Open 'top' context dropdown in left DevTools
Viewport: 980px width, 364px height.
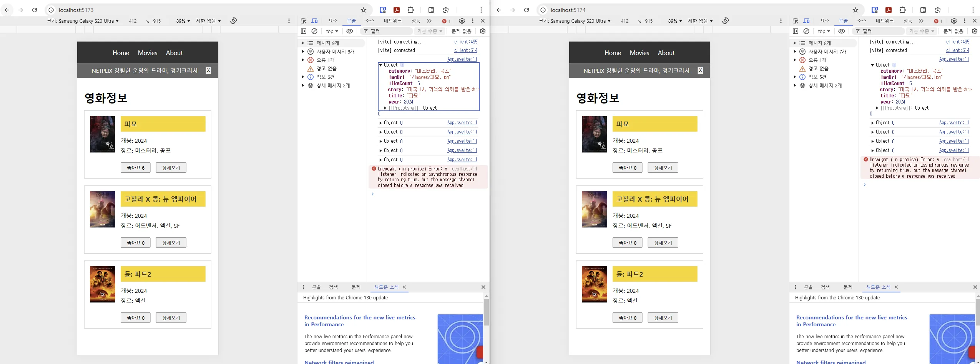point(332,31)
